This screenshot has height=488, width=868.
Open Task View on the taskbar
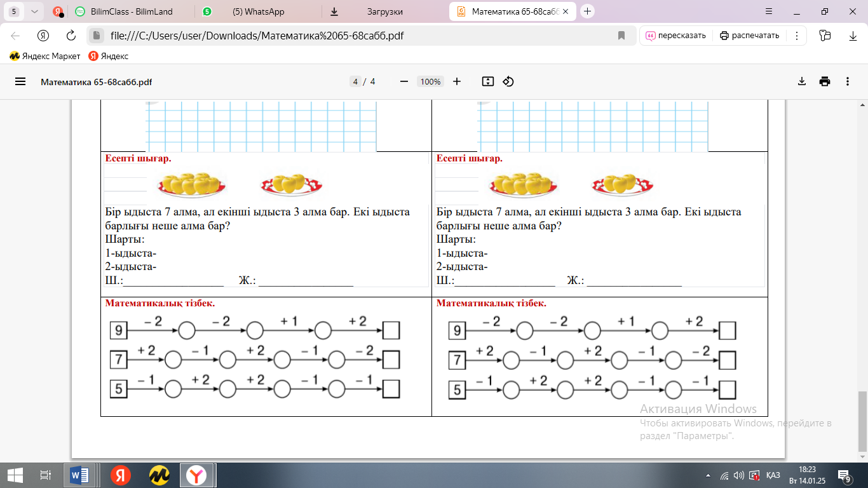click(x=45, y=475)
